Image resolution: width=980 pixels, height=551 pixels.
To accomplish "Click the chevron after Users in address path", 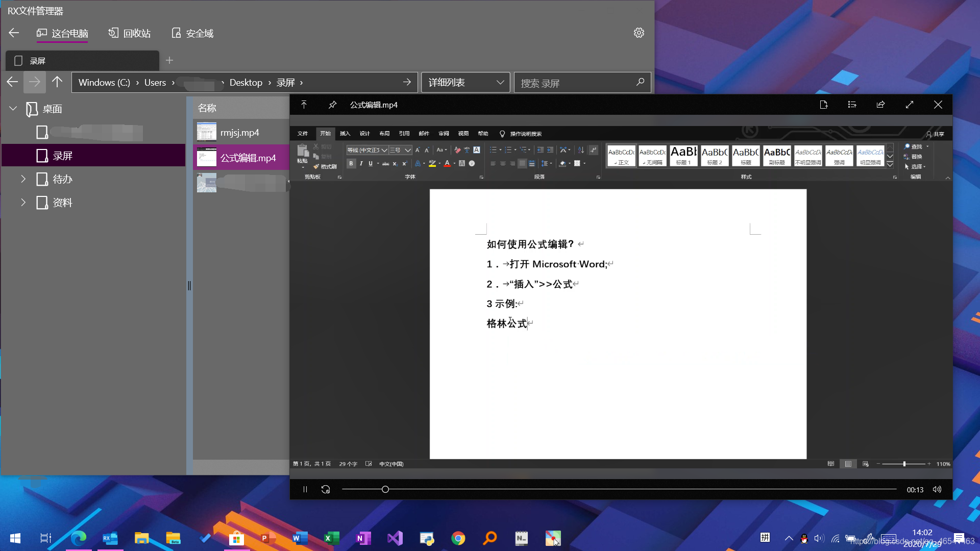I will tap(173, 83).
